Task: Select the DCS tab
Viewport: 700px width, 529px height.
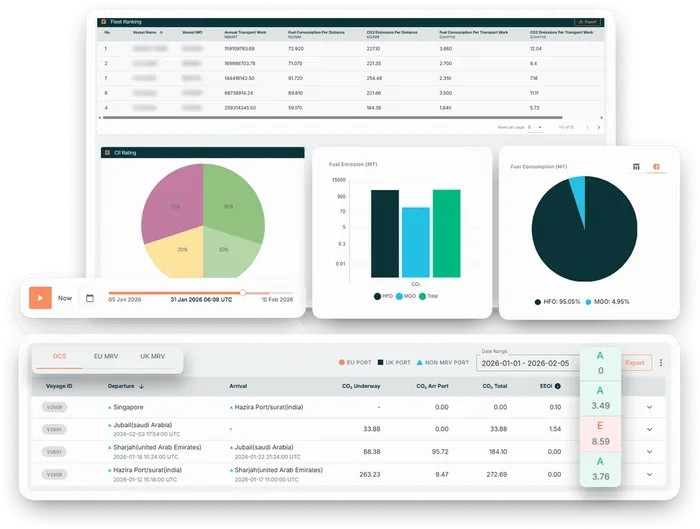Action: [x=59, y=357]
